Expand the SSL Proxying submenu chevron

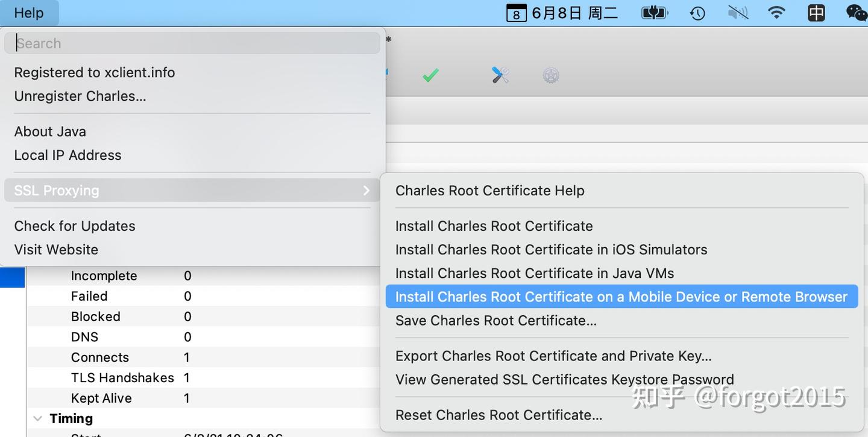(366, 190)
